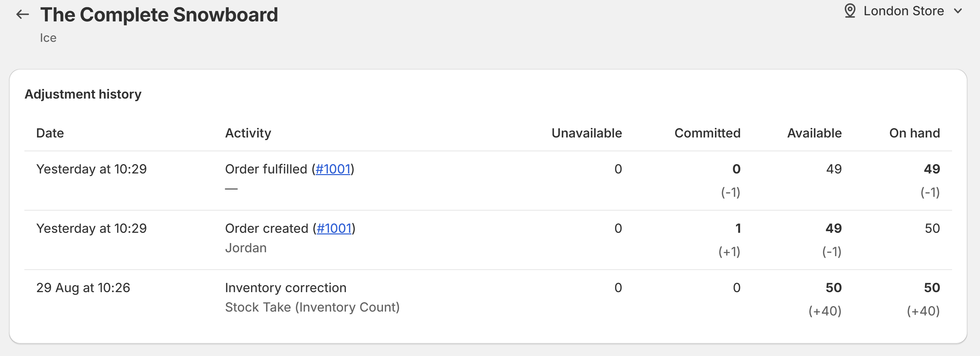The image size is (980, 356).
Task: Click the Available column header
Action: (814, 133)
